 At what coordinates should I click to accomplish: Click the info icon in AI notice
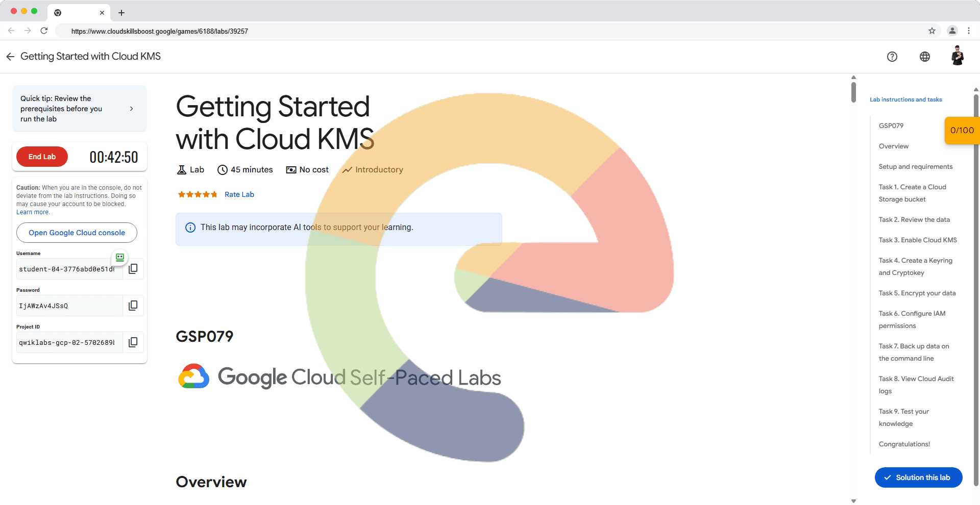pos(190,228)
